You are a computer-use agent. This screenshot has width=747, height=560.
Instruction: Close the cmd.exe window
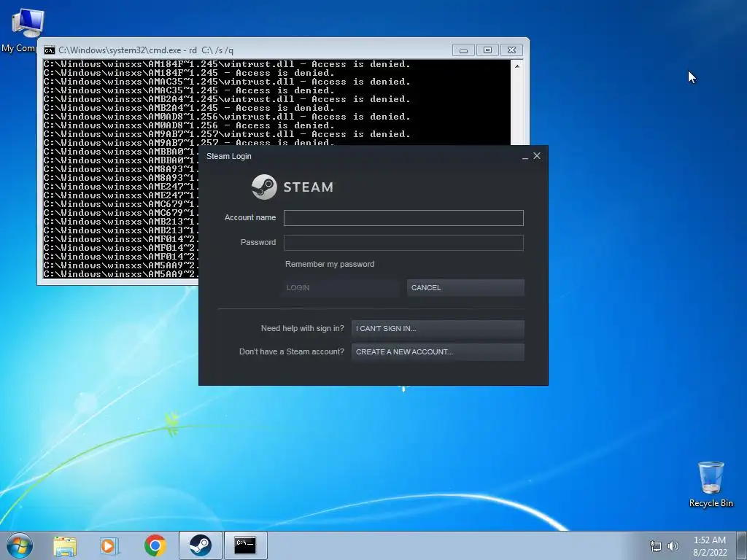[x=511, y=50]
